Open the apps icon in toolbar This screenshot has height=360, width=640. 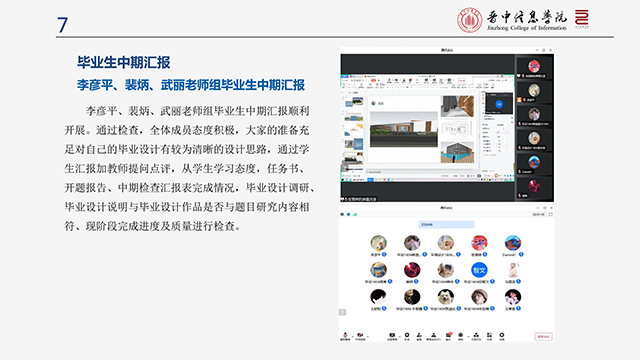click(489, 336)
